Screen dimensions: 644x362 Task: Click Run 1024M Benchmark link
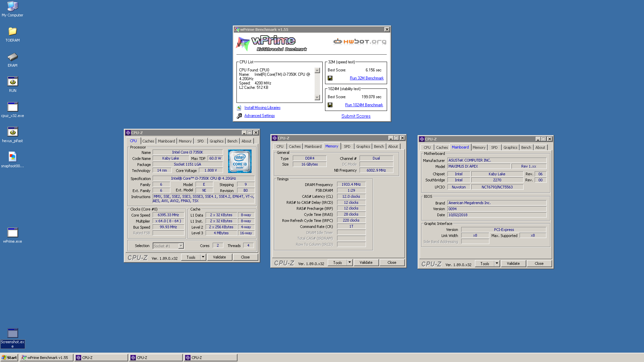364,105
